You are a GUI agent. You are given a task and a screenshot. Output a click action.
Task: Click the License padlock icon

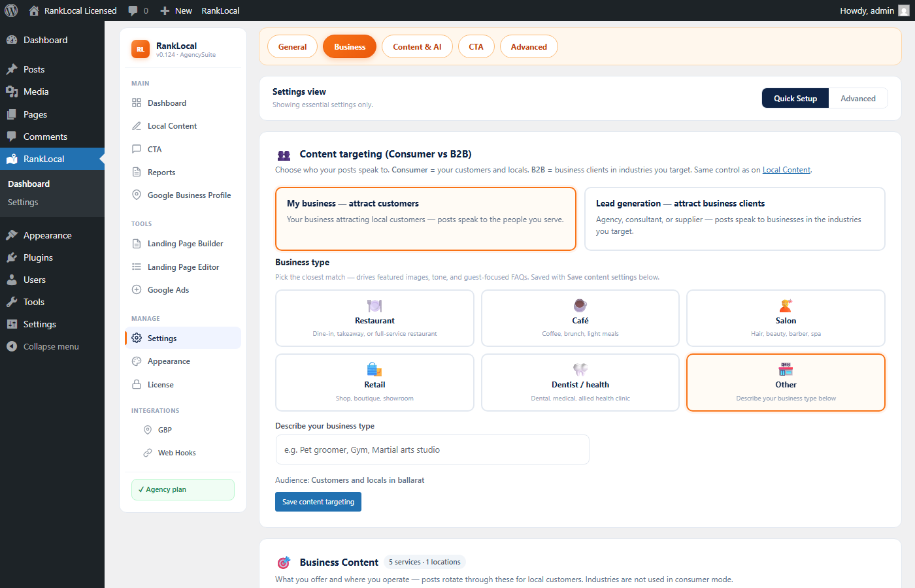137,384
